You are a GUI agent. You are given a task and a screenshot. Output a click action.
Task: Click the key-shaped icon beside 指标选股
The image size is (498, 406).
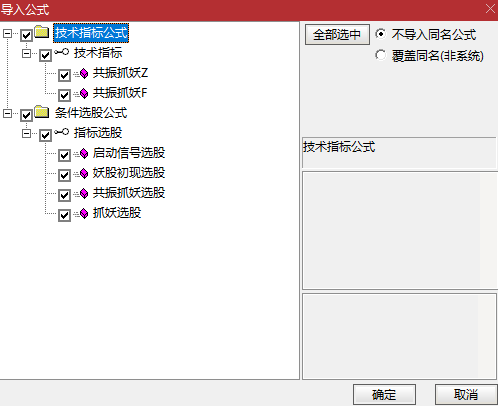pos(62,132)
